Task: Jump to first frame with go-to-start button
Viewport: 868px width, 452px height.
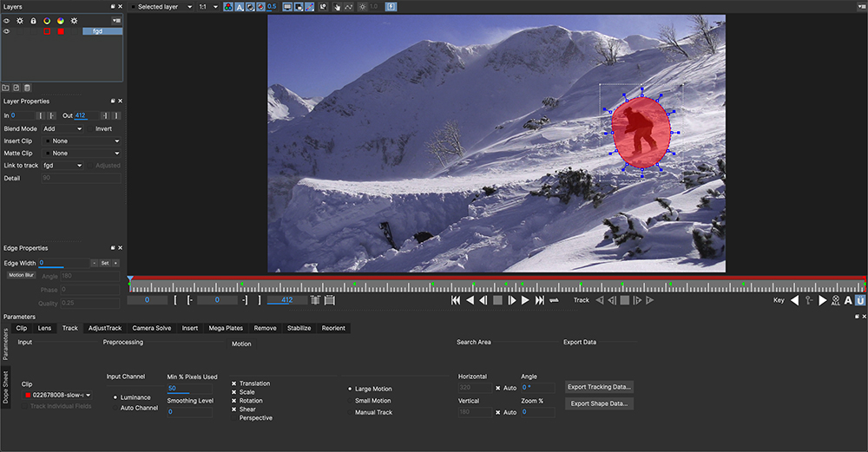Action: click(456, 300)
